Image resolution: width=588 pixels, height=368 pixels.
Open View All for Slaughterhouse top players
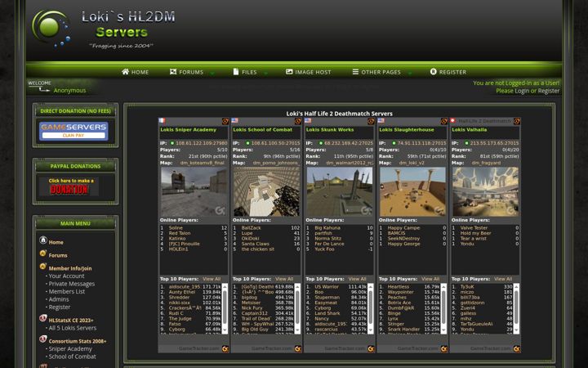pyautogui.click(x=430, y=279)
